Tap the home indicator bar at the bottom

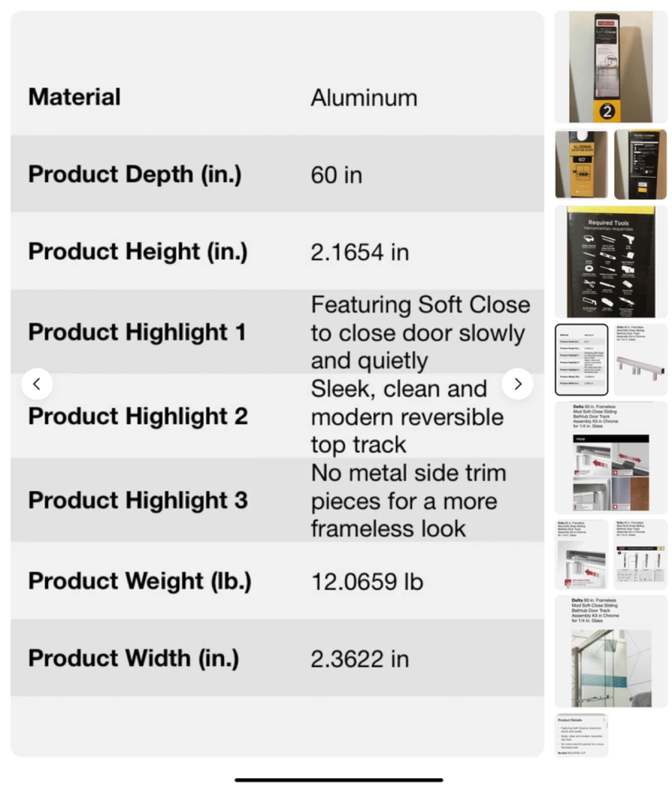tap(339, 780)
